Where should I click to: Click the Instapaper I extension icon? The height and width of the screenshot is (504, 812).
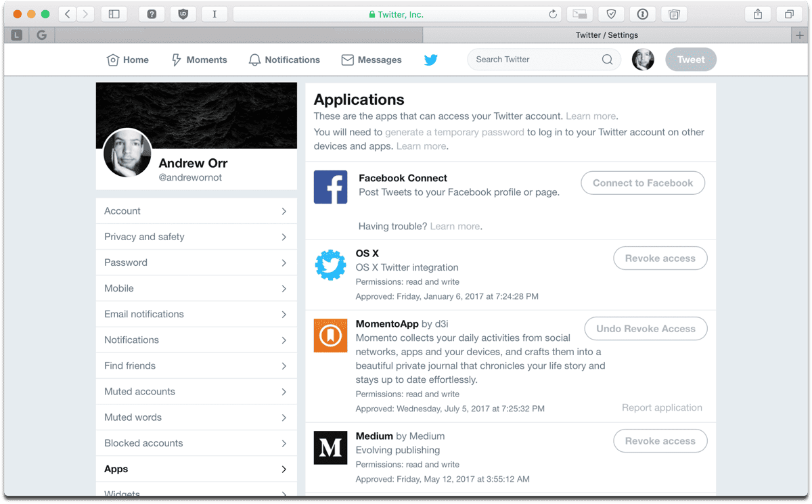[215, 14]
